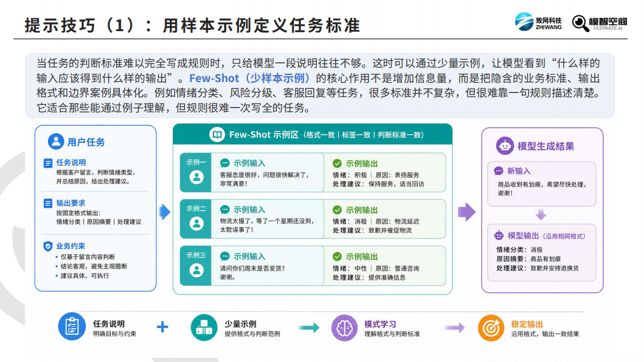Click green checkmark of 示例一 示例输出
Viewport: 644px width, 362px height.
point(337,163)
